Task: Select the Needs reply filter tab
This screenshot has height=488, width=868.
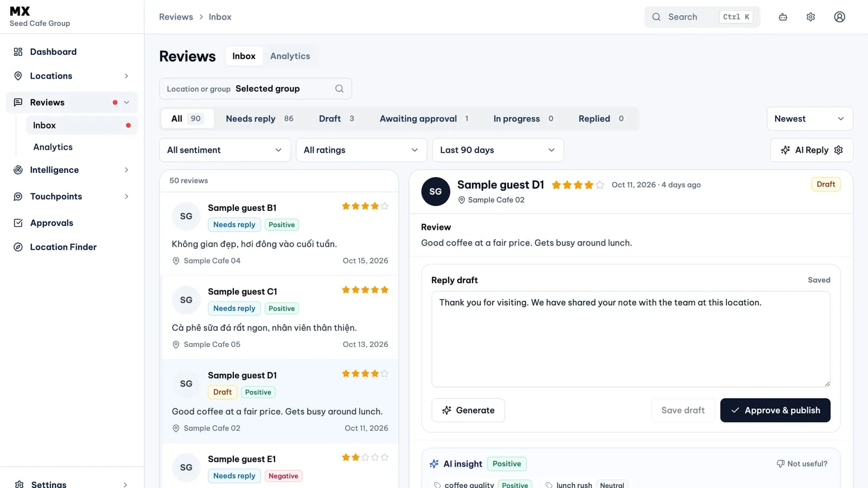Action: tap(259, 119)
